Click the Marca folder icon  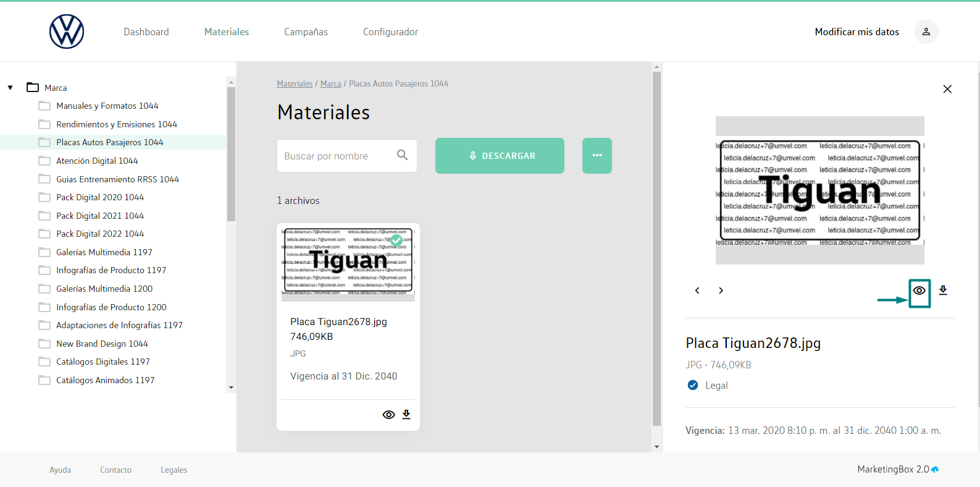coord(33,88)
